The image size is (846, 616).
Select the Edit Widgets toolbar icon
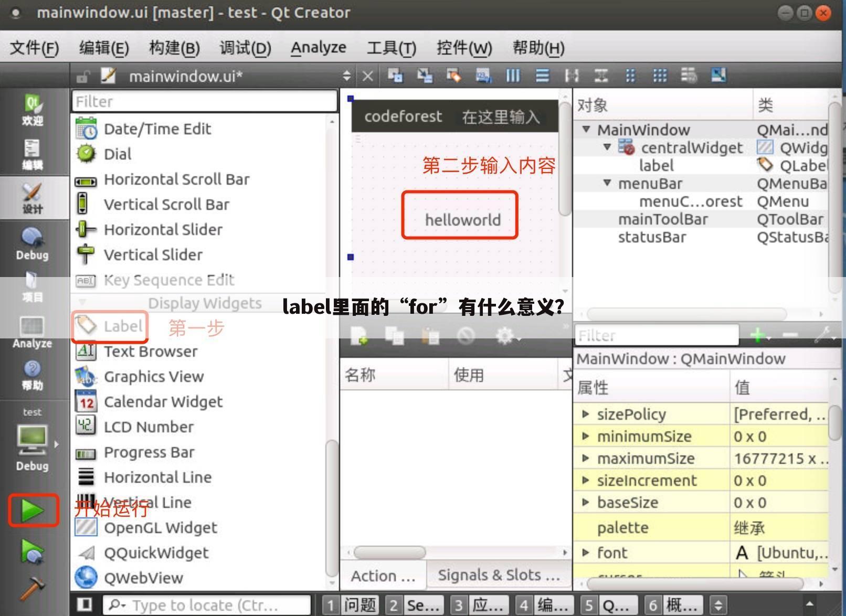point(395,76)
